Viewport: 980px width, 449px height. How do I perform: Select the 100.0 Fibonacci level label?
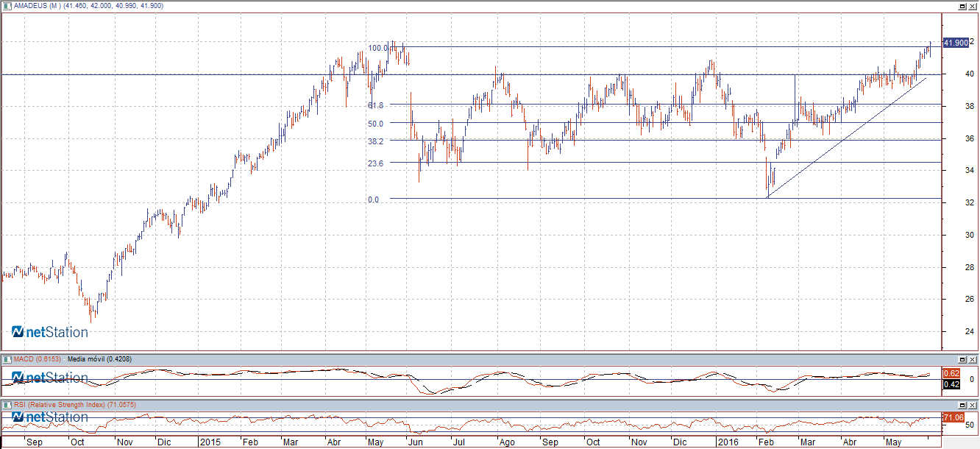click(378, 48)
